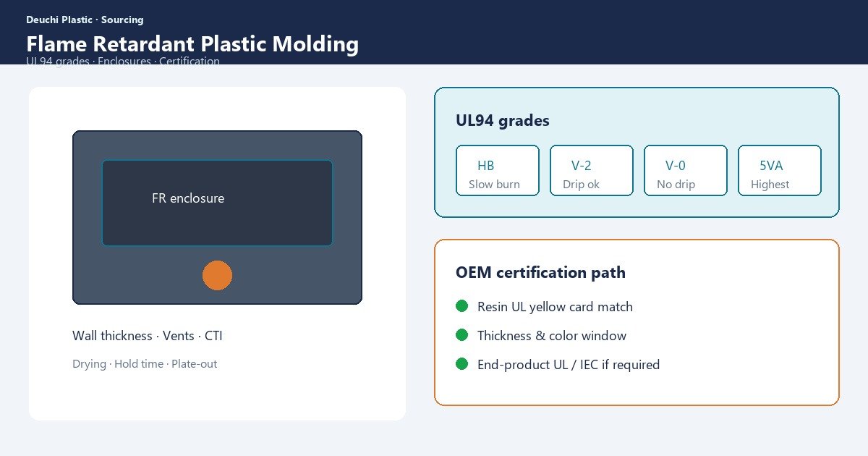This screenshot has height=456, width=868.
Task: Click the orange circle on the enclosure
Action: point(217,275)
